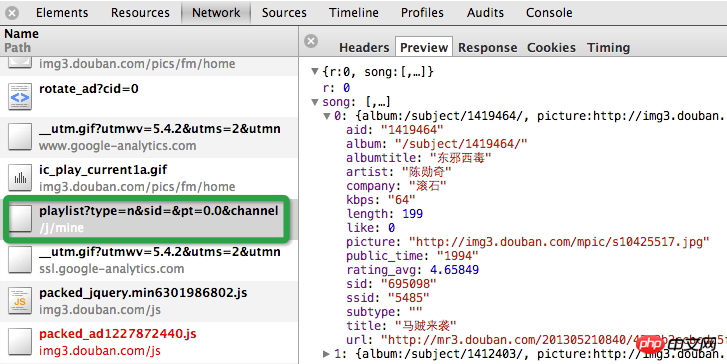Screen dimensions: 727x364
Task: Switch to the Console panel
Action: tap(549, 13)
